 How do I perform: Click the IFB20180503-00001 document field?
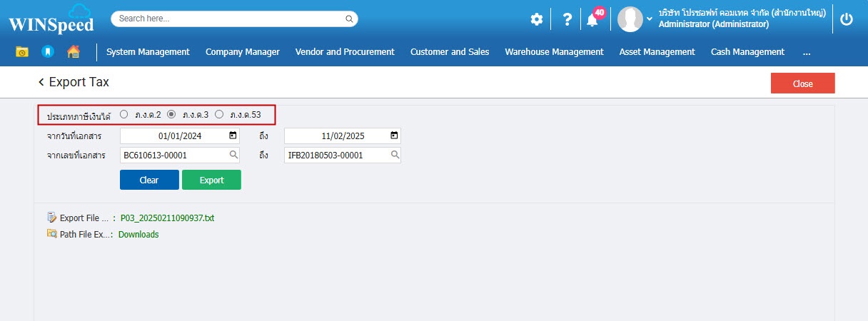[343, 155]
